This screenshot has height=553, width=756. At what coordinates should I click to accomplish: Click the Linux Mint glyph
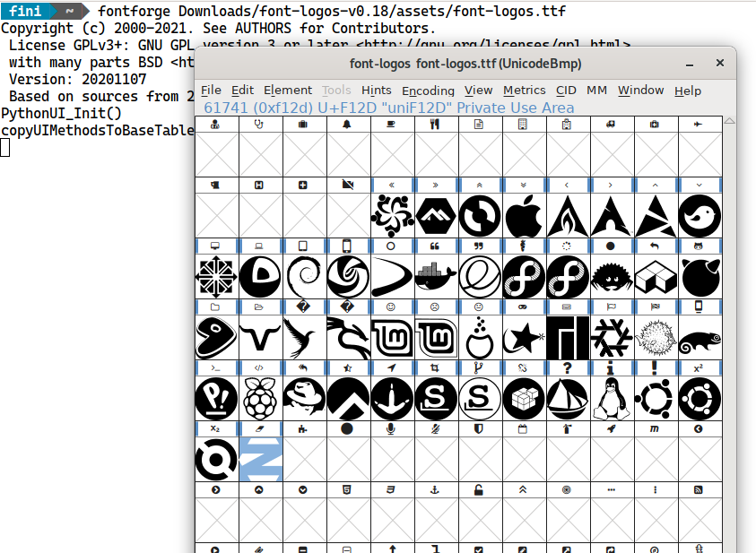(x=394, y=339)
